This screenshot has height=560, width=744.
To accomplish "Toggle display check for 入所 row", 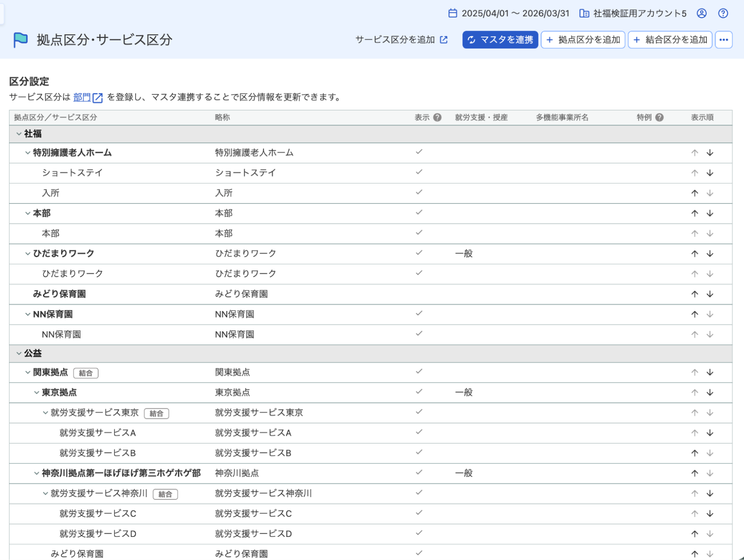I will 419,192.
